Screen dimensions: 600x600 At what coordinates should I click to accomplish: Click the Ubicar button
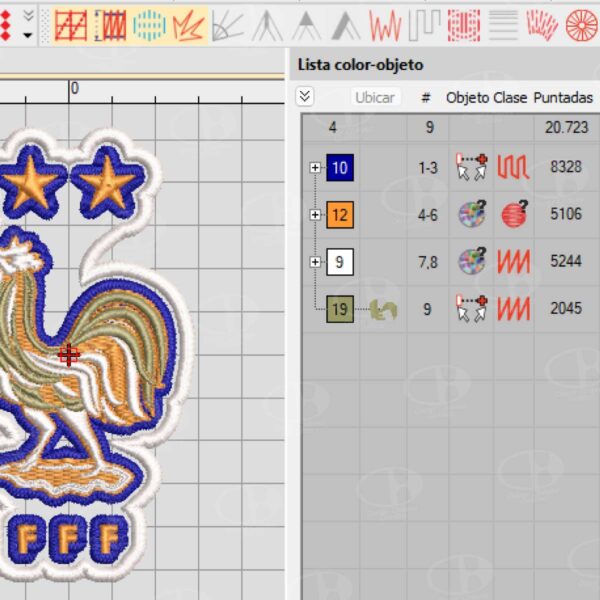pos(375,98)
